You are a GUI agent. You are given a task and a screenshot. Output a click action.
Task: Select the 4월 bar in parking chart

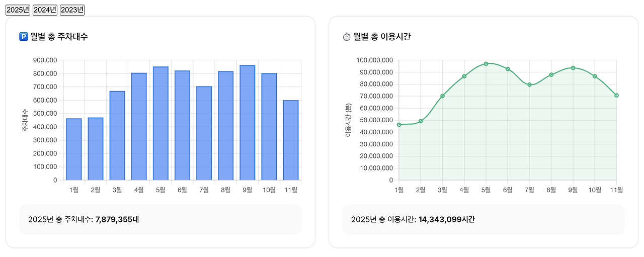(139, 127)
